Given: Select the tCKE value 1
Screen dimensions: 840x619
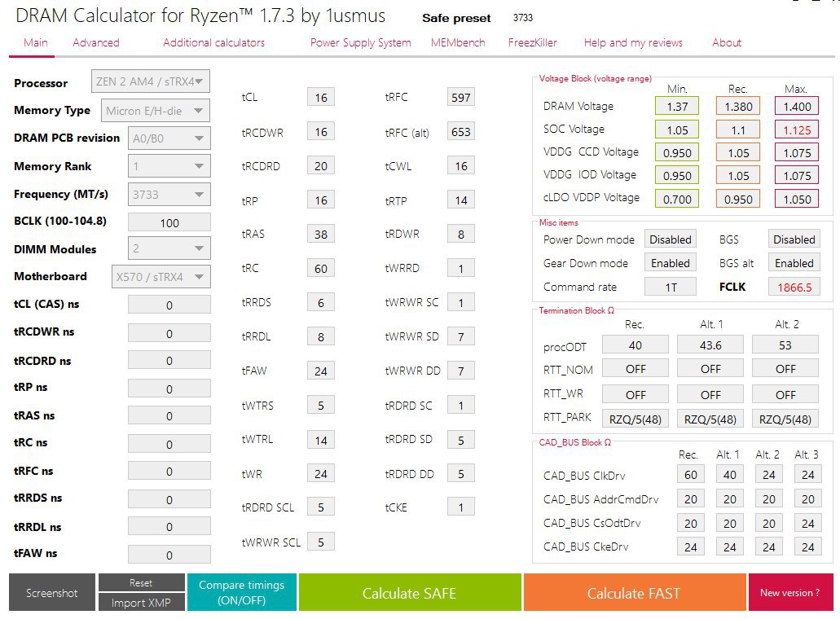Looking at the screenshot, I should [460, 507].
